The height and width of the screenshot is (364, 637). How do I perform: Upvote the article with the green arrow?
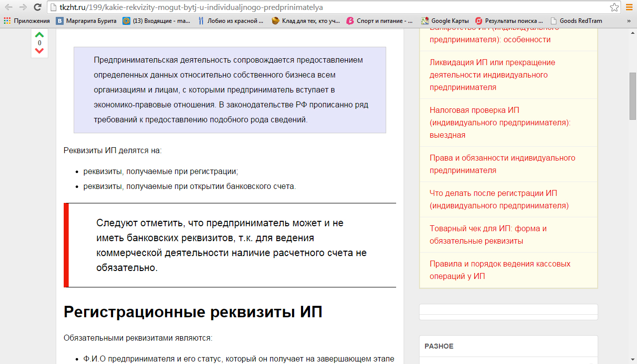tap(39, 35)
